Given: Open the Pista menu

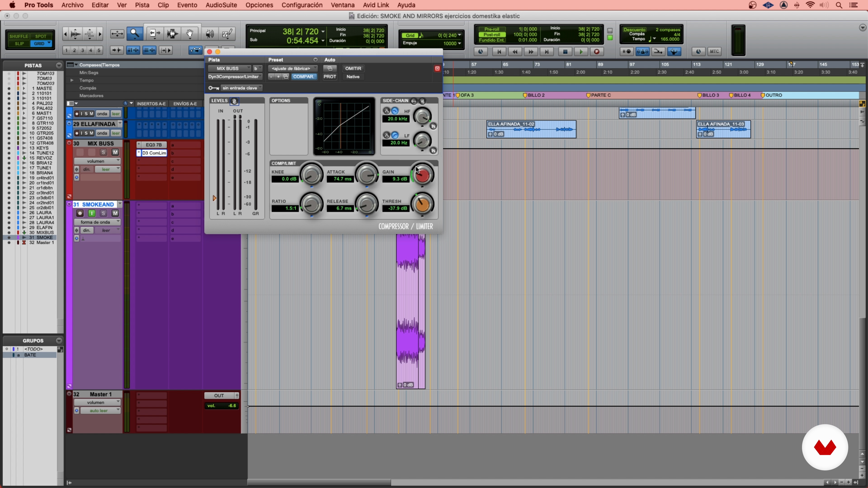Looking at the screenshot, I should pyautogui.click(x=142, y=5).
